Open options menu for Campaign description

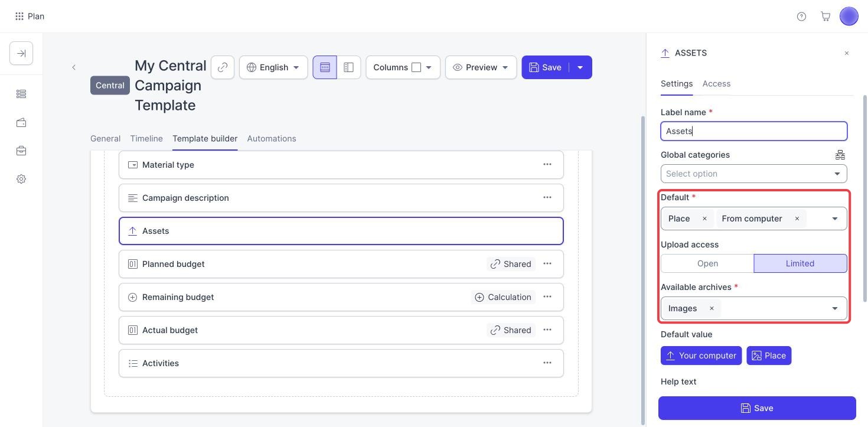[547, 198]
